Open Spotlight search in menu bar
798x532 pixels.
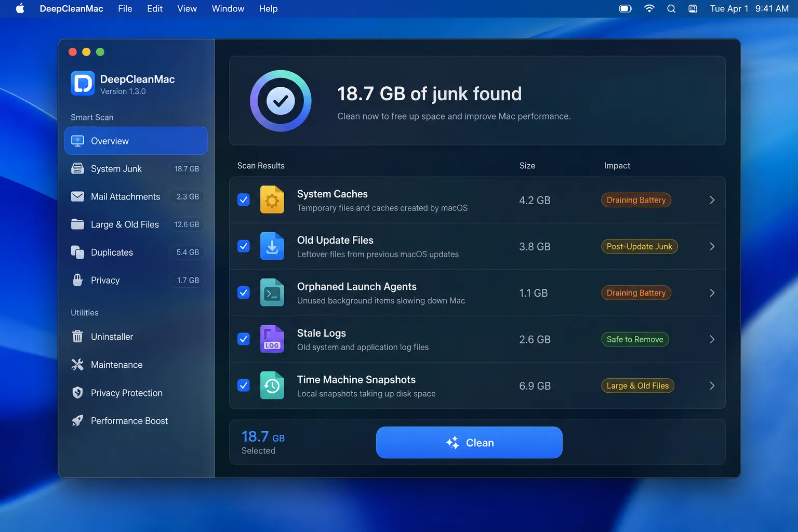671,9
